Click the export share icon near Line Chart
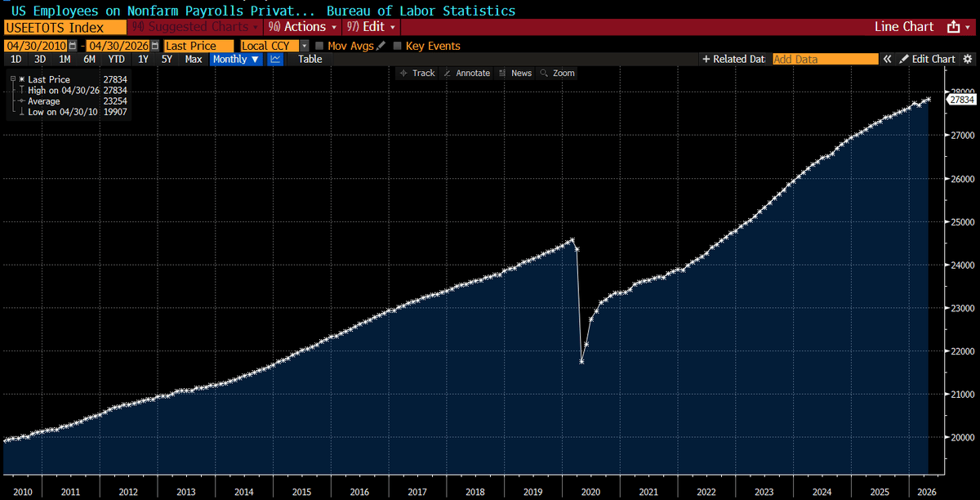The image size is (980, 500). click(953, 27)
